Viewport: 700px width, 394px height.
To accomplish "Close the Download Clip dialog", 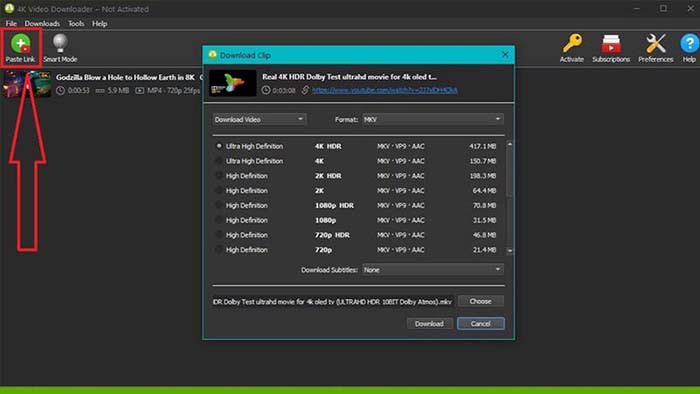I will coord(505,54).
